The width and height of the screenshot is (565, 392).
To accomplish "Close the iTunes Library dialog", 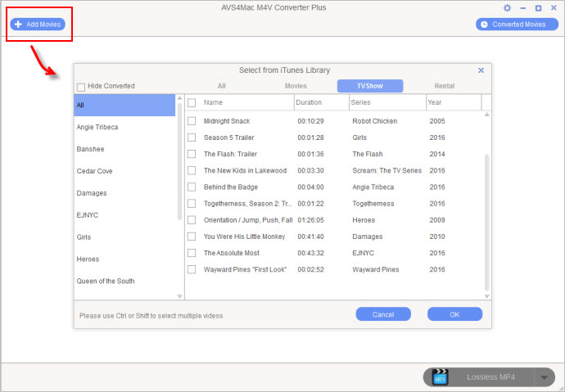I will pos(481,70).
